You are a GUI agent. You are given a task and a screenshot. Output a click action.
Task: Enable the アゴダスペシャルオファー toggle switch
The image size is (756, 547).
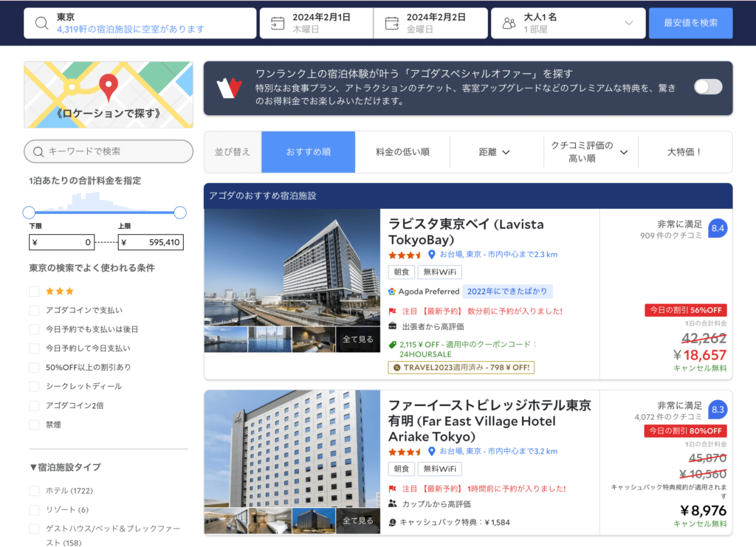(707, 87)
